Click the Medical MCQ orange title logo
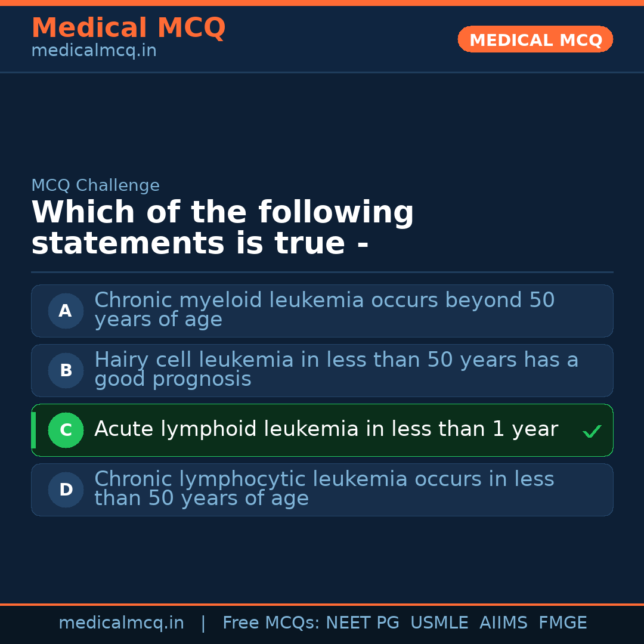The width and height of the screenshot is (644, 644). (128, 28)
